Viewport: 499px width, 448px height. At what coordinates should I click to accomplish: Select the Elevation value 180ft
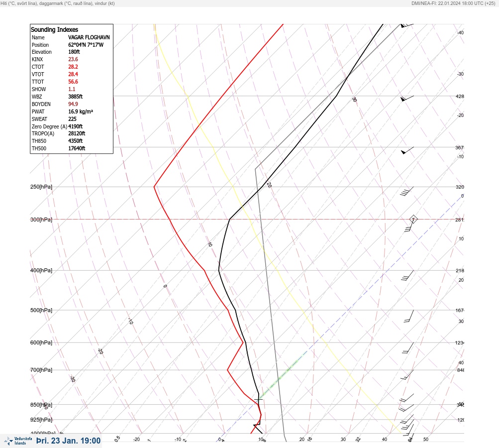pos(74,52)
